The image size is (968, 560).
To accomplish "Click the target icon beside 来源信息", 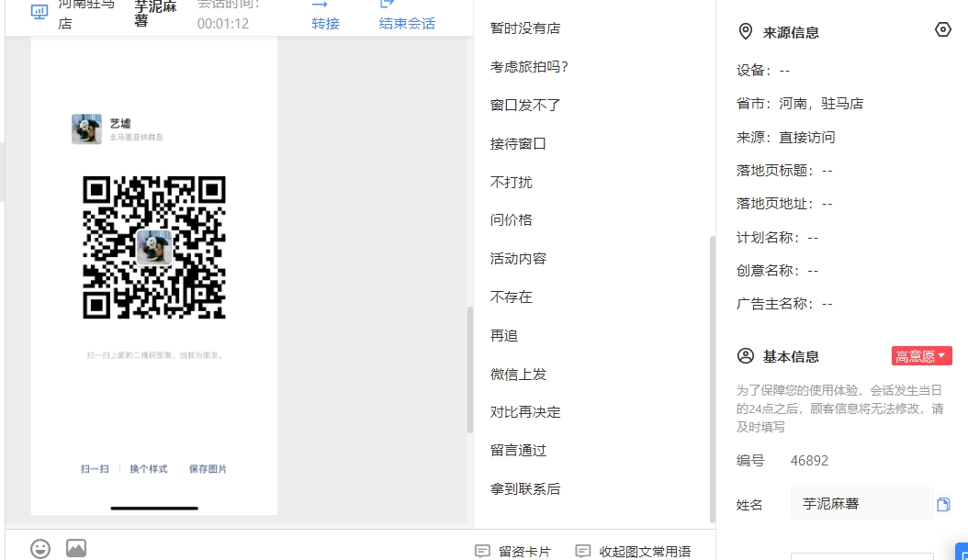I will point(942,29).
